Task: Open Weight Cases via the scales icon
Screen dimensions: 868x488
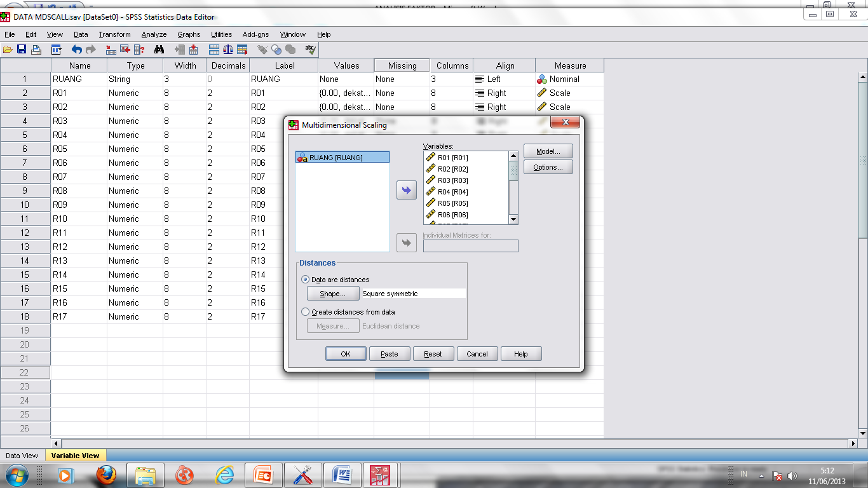Action: 229,49
